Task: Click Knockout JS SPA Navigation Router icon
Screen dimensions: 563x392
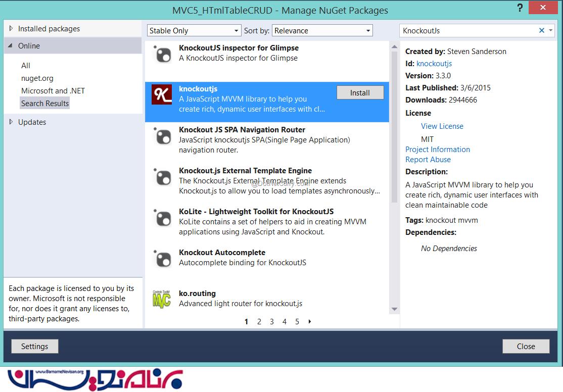Action: (x=163, y=135)
